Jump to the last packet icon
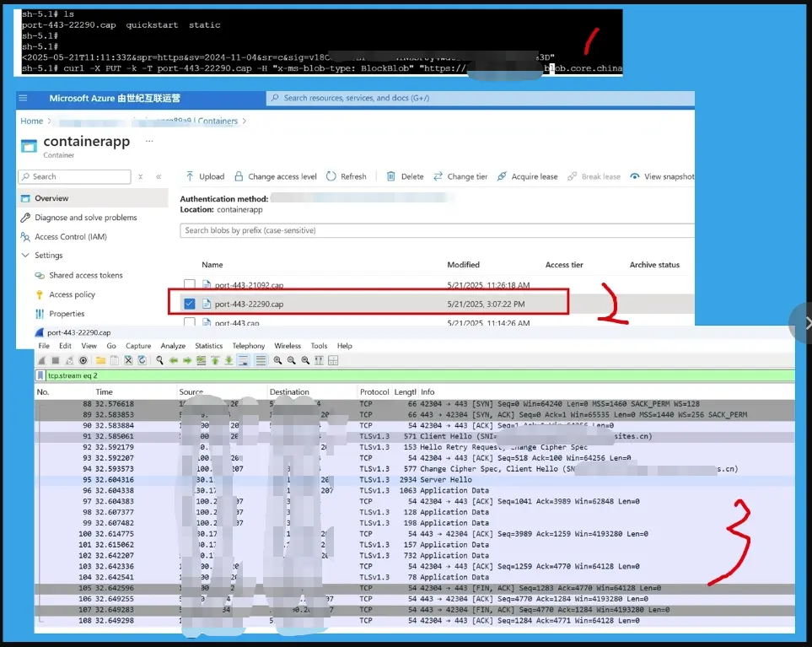812x647 pixels. point(229,360)
